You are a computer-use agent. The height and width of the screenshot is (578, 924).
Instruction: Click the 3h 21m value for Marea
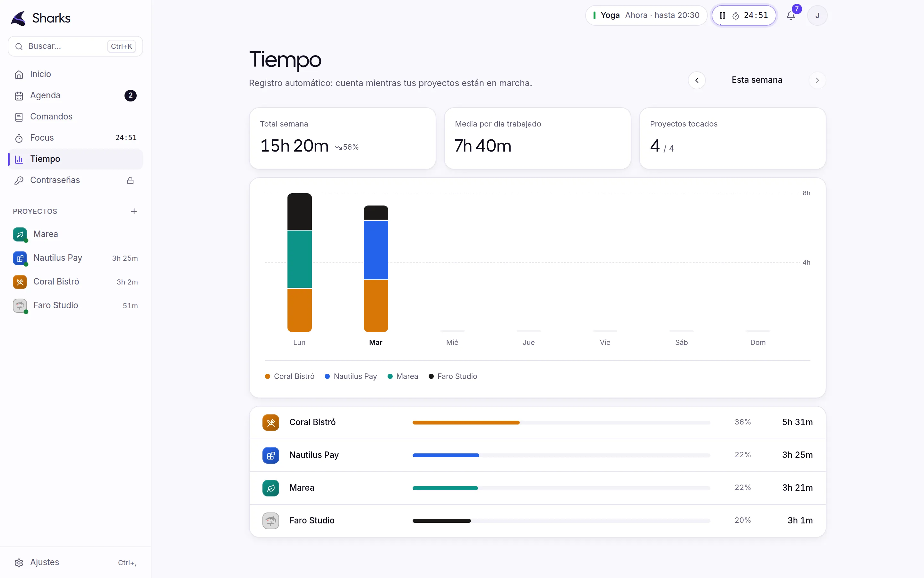point(797,488)
